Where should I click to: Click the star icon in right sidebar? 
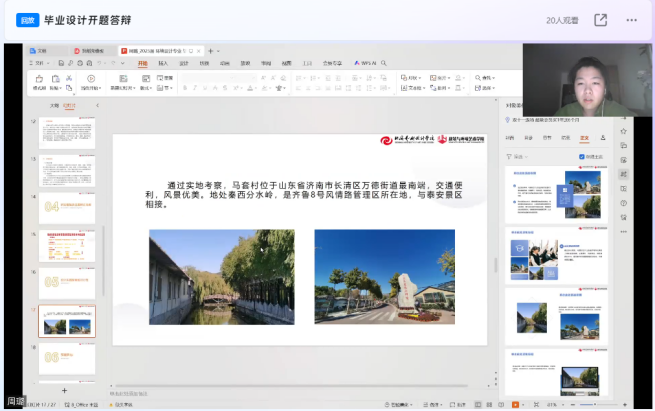coord(623,131)
